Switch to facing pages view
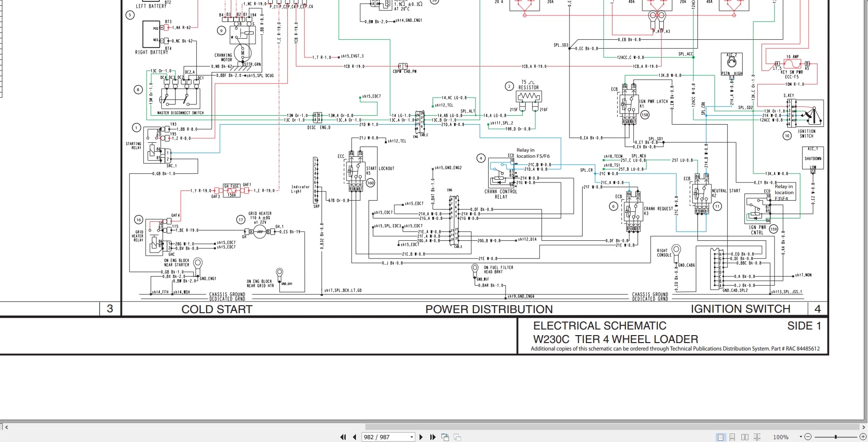The height and width of the screenshot is (442, 868). click(745, 437)
